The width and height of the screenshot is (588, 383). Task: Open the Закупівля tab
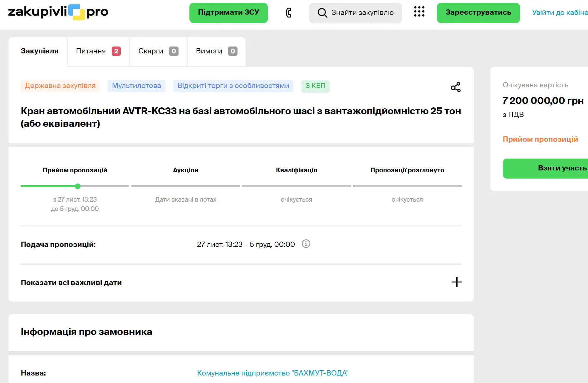point(40,51)
